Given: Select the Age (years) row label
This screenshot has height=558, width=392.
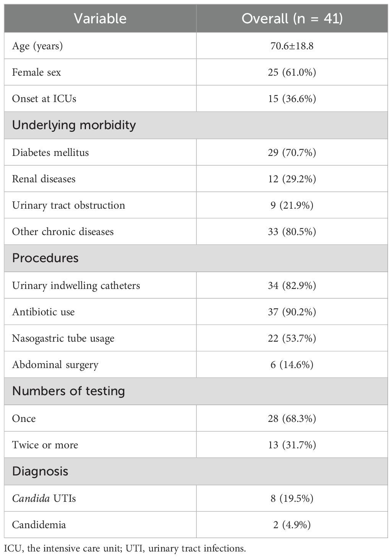Looking at the screenshot, I should [37, 46].
